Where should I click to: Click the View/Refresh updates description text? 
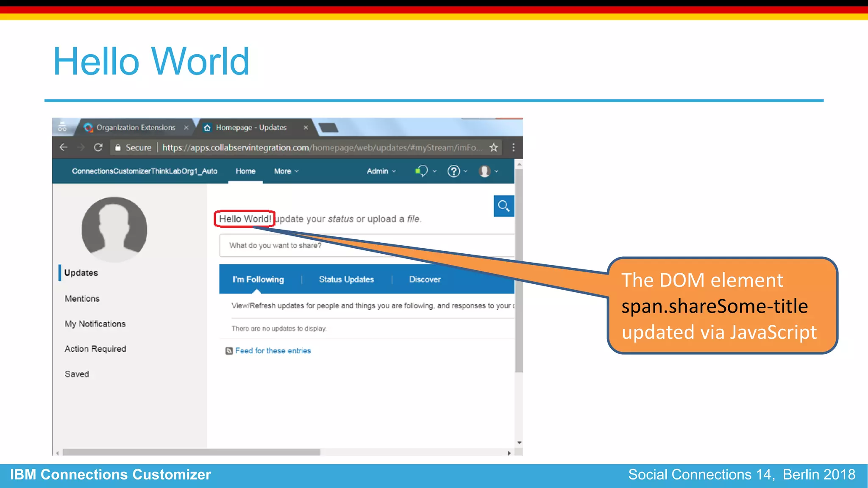pos(373,306)
